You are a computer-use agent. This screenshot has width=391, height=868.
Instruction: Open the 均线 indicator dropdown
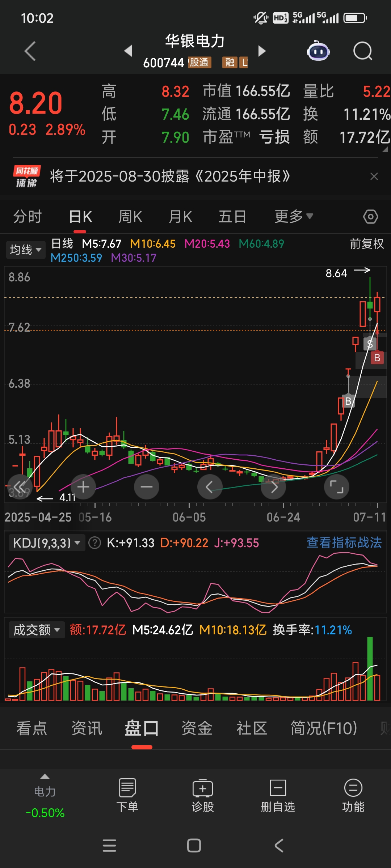(x=26, y=250)
